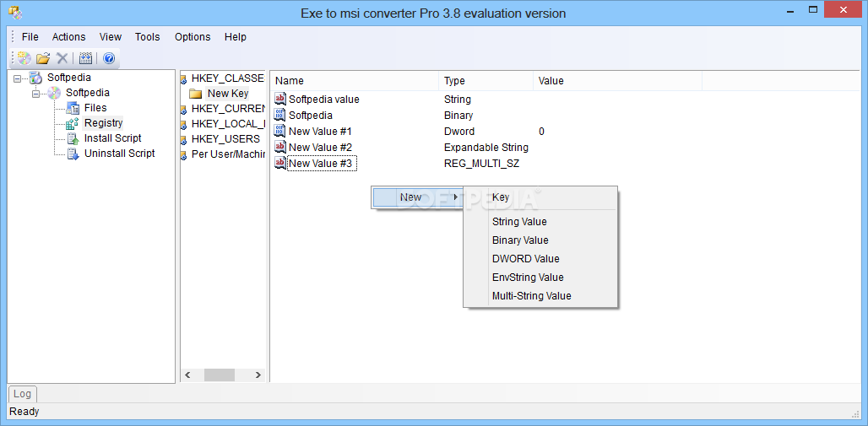Open the View menu

(x=110, y=37)
